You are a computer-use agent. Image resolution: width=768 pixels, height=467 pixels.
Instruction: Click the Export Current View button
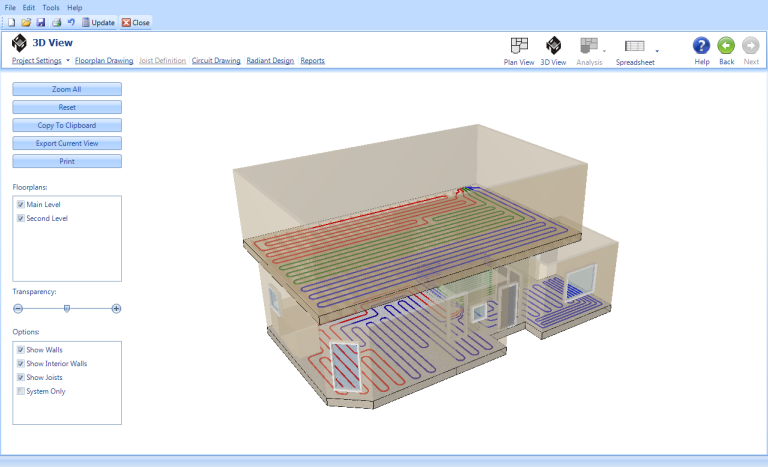pyautogui.click(x=67, y=143)
